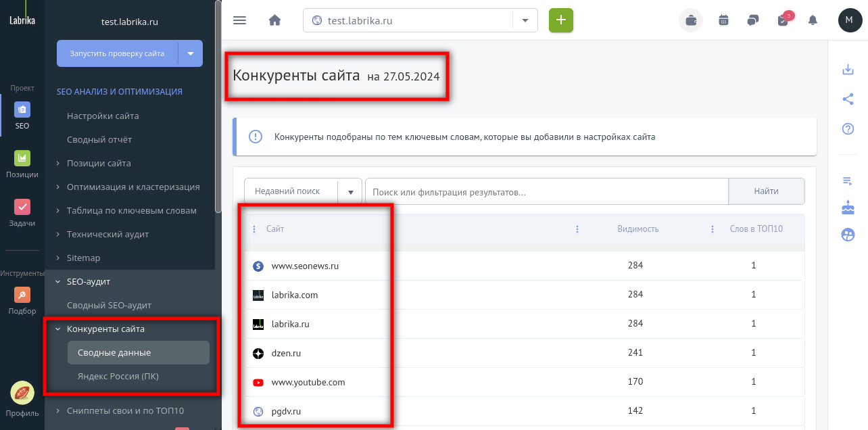
Task: Open the notifications bell icon
Action: [x=813, y=20]
